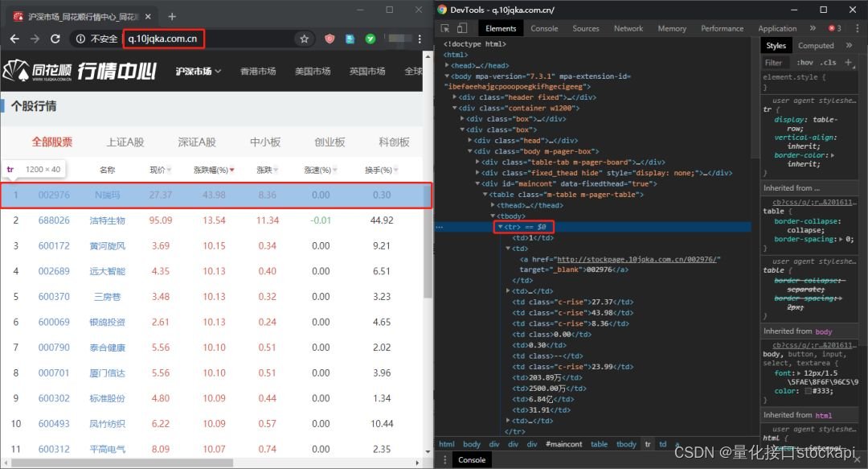868x469 pixels.
Task: Select html in the breadcrumb bar
Action: (x=446, y=444)
